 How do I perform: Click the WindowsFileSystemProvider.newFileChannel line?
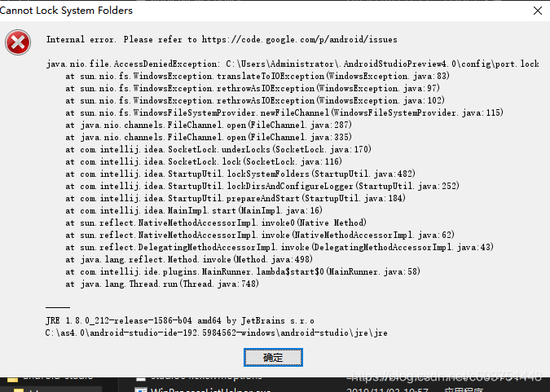pyautogui.click(x=284, y=113)
